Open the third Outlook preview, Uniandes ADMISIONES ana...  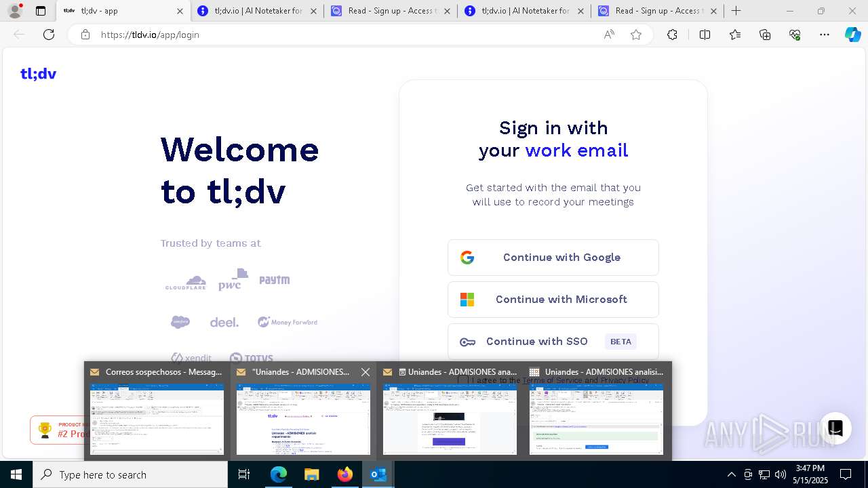click(450, 411)
